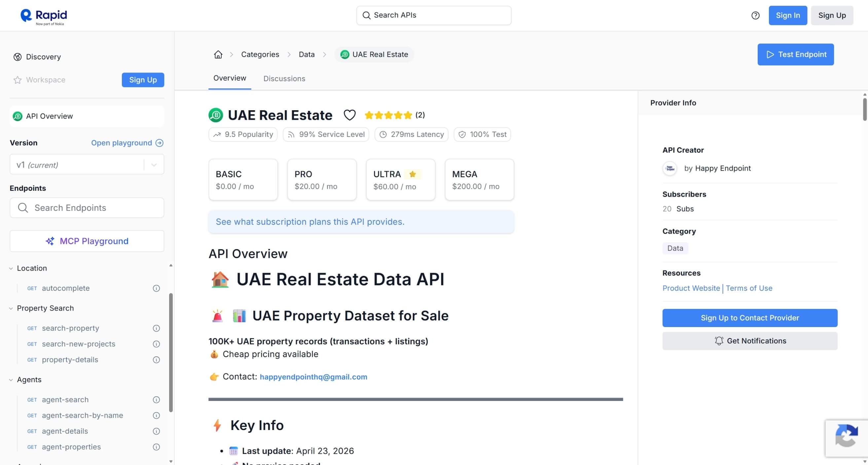The image size is (868, 465).
Task: Click the 279ms Latency badge
Action: click(x=412, y=135)
